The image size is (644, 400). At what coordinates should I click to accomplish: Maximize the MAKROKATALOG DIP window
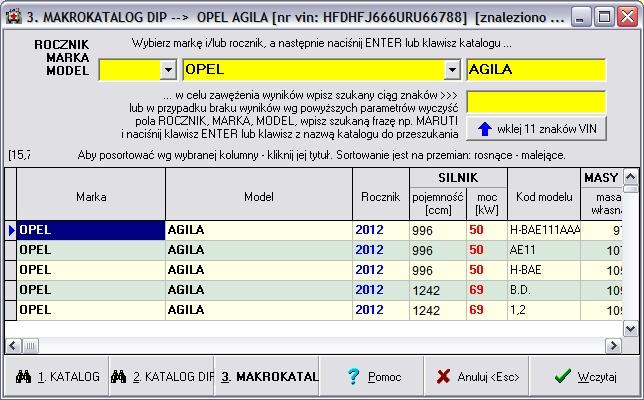(x=604, y=17)
